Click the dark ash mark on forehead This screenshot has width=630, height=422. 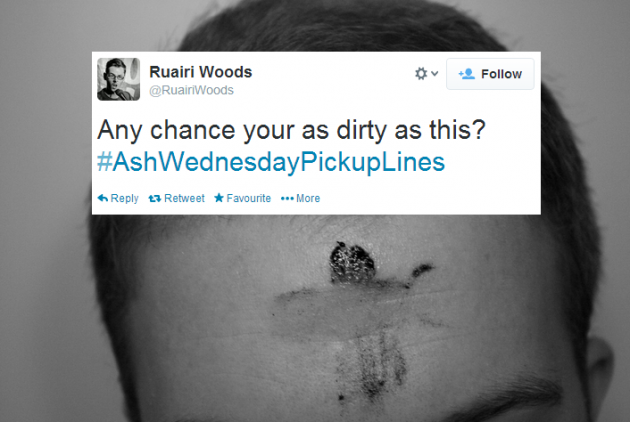352,263
